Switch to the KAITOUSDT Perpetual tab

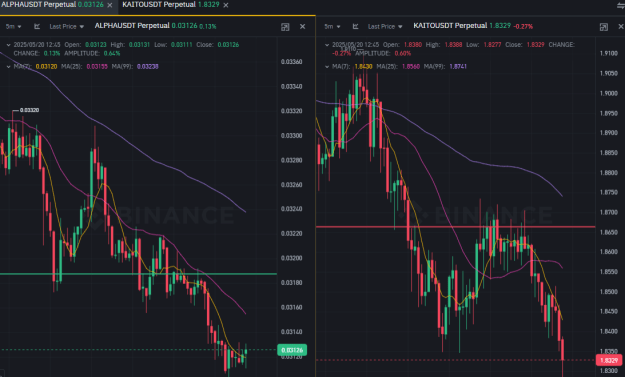click(171, 5)
